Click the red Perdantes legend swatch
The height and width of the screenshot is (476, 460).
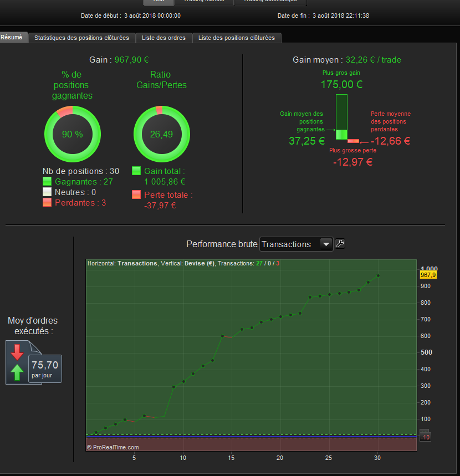pyautogui.click(x=47, y=202)
